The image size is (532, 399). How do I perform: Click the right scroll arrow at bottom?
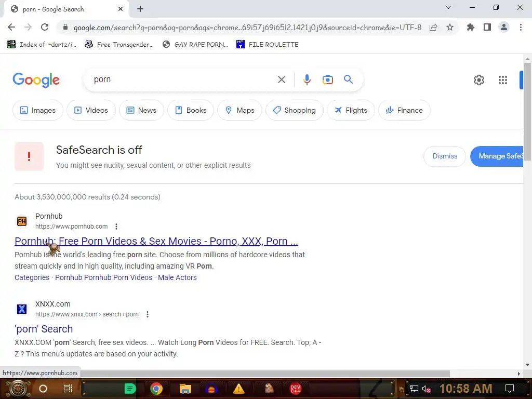click(x=518, y=374)
